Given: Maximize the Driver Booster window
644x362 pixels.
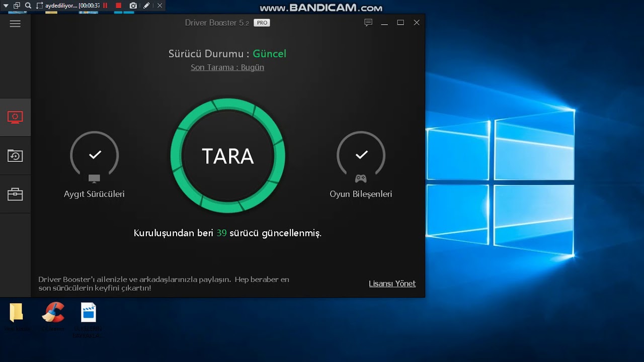Looking at the screenshot, I should [400, 23].
